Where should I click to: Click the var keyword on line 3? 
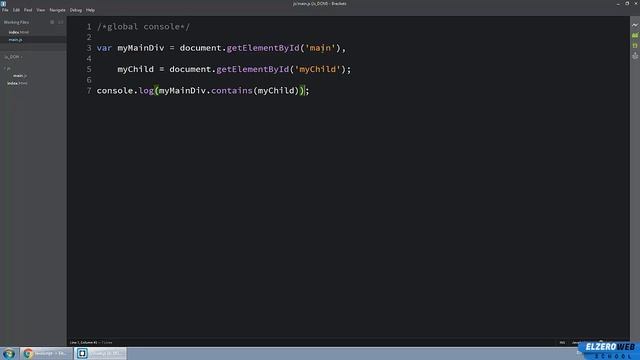[104, 48]
